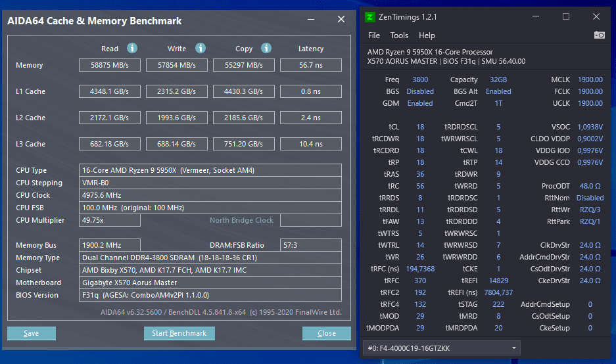Open the Tools menu in ZenTimings
The image size is (616, 364).
[x=399, y=35]
